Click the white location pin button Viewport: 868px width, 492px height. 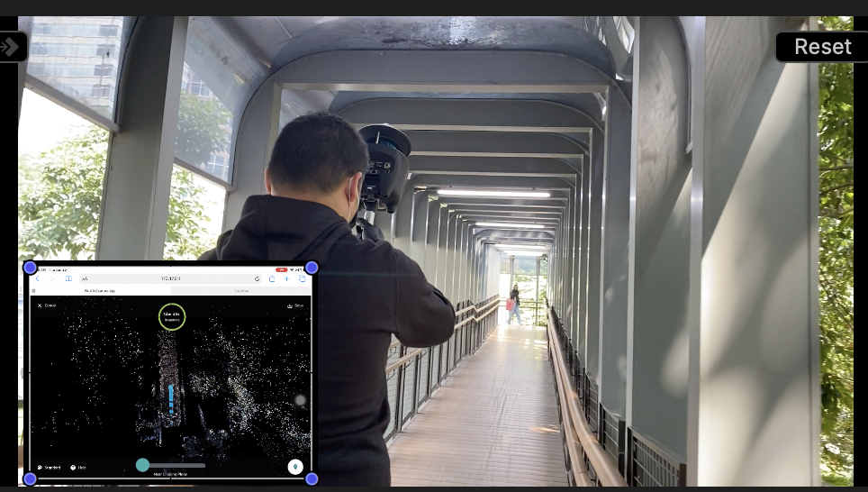coord(294,466)
